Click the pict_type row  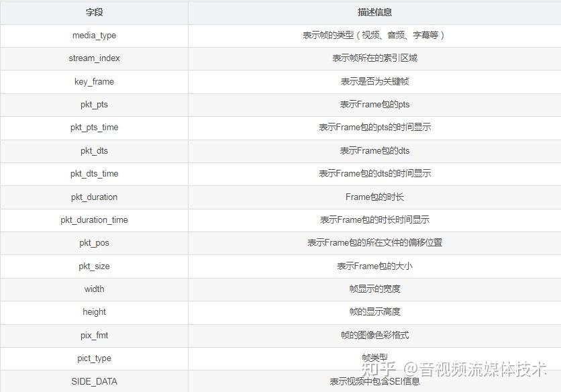pyautogui.click(x=94, y=358)
